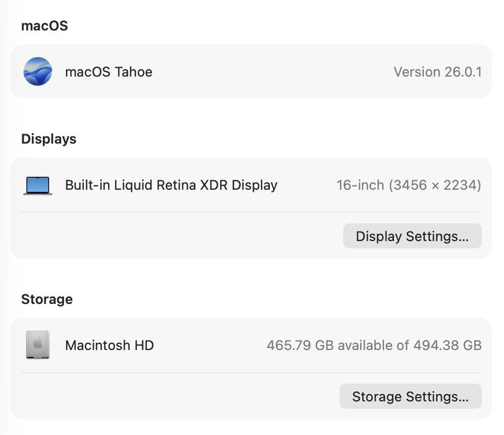Viewport: 504px width, 435px height.
Task: Open Storage Settings
Action: (410, 396)
